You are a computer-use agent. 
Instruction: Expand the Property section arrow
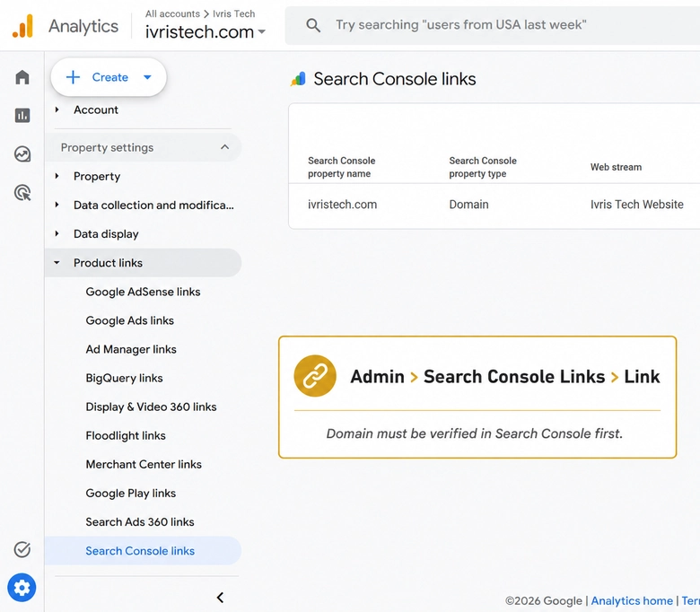57,176
